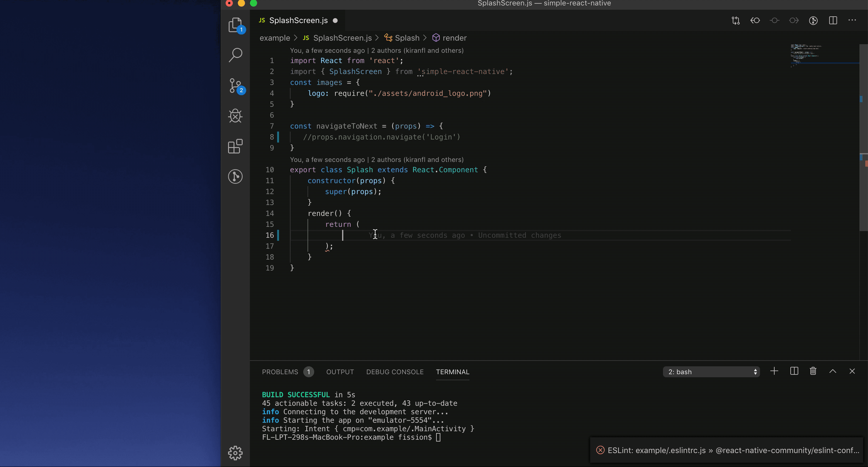Open the Source Control view

[235, 86]
